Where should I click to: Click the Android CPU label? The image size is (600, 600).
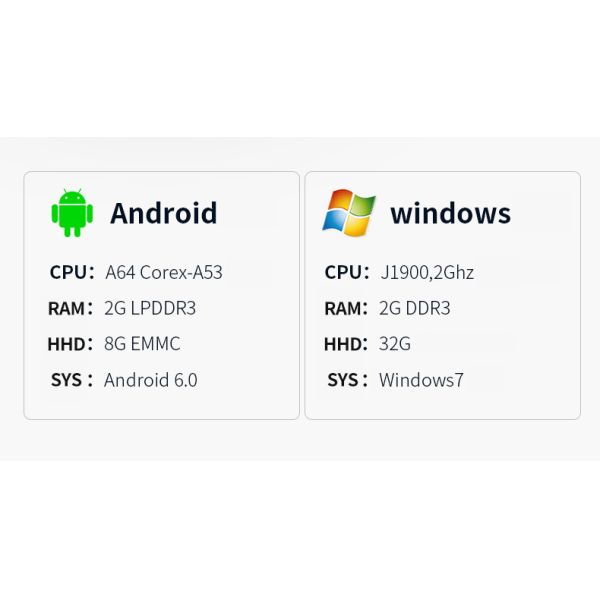pos(69,272)
